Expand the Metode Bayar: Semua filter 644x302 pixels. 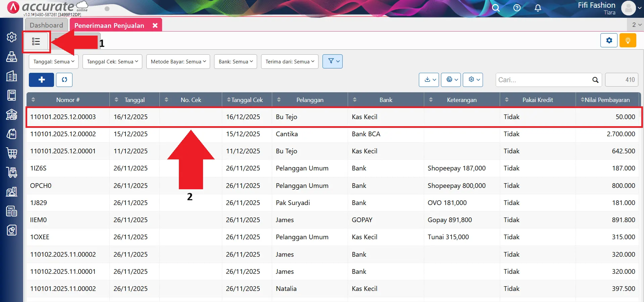pyautogui.click(x=178, y=62)
